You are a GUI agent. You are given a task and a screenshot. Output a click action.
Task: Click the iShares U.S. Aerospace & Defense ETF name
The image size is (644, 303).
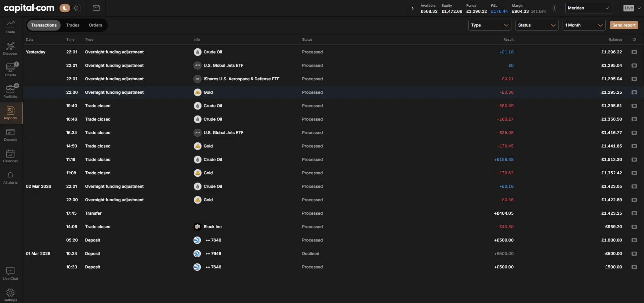pos(241,79)
